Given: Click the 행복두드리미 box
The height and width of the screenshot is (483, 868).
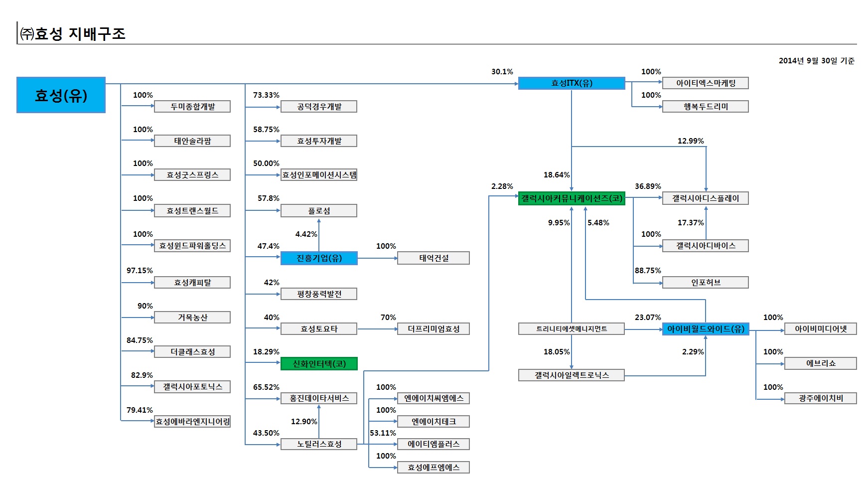Looking at the screenshot, I should tap(706, 107).
